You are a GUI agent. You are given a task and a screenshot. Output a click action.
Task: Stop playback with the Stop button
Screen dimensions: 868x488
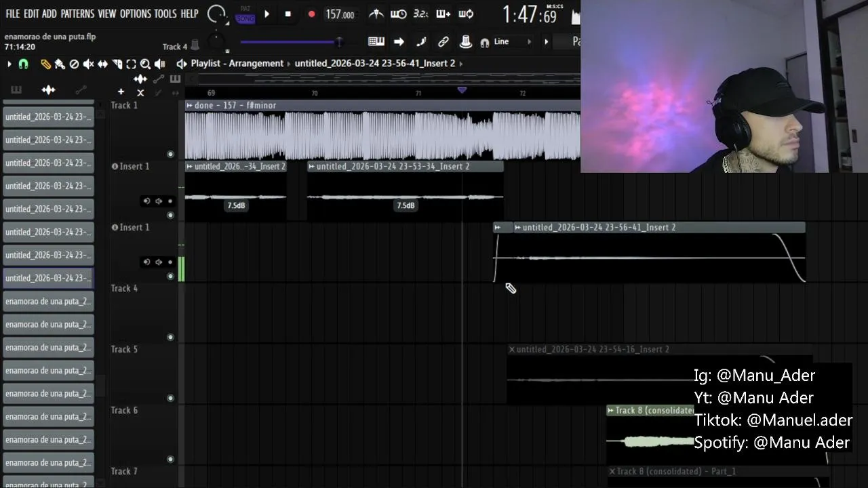[x=288, y=14]
